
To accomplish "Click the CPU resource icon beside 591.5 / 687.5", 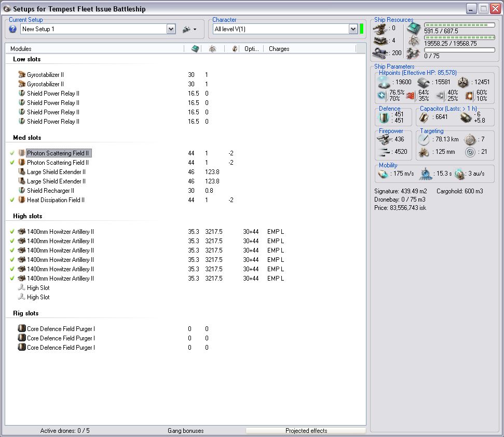I will pyautogui.click(x=414, y=29).
